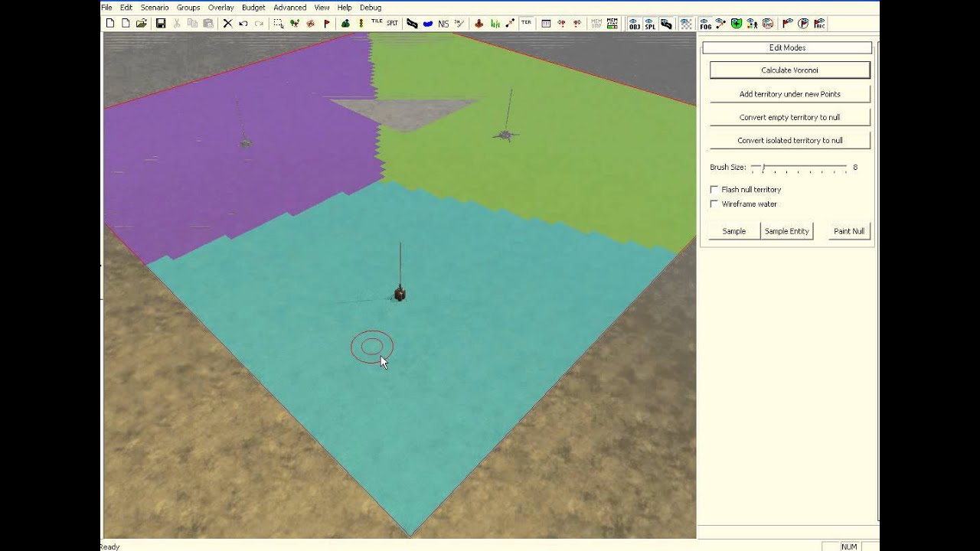
Task: Open the Edit menu
Action: pos(126,8)
